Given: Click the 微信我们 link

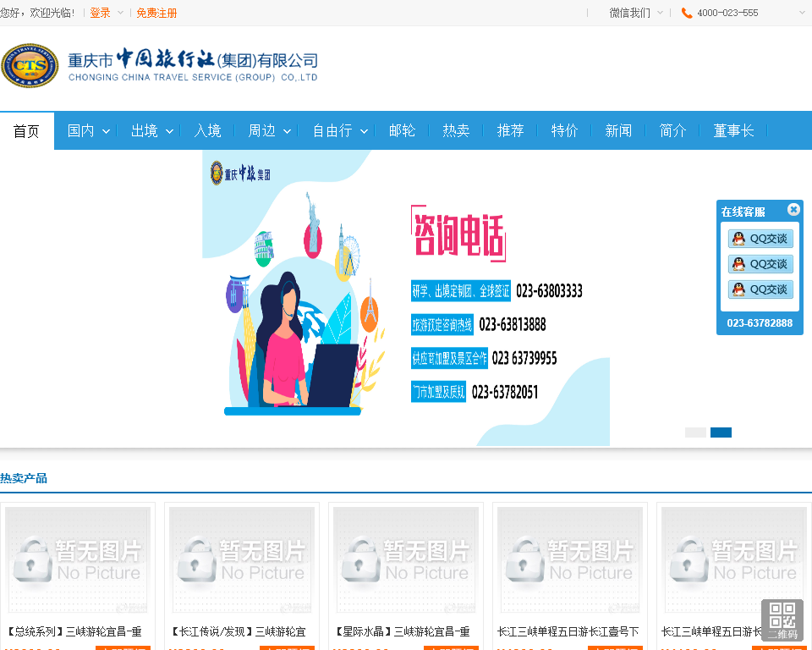Looking at the screenshot, I should pyautogui.click(x=629, y=13).
